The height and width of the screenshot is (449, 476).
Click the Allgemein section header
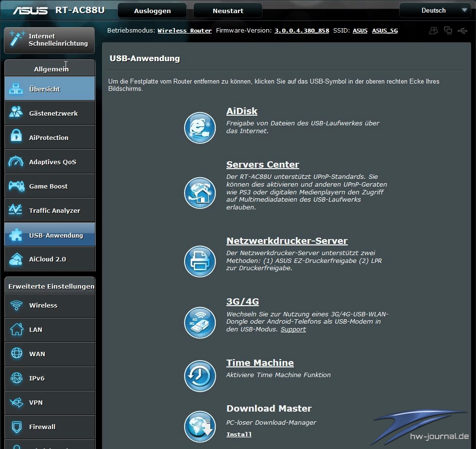pos(50,68)
